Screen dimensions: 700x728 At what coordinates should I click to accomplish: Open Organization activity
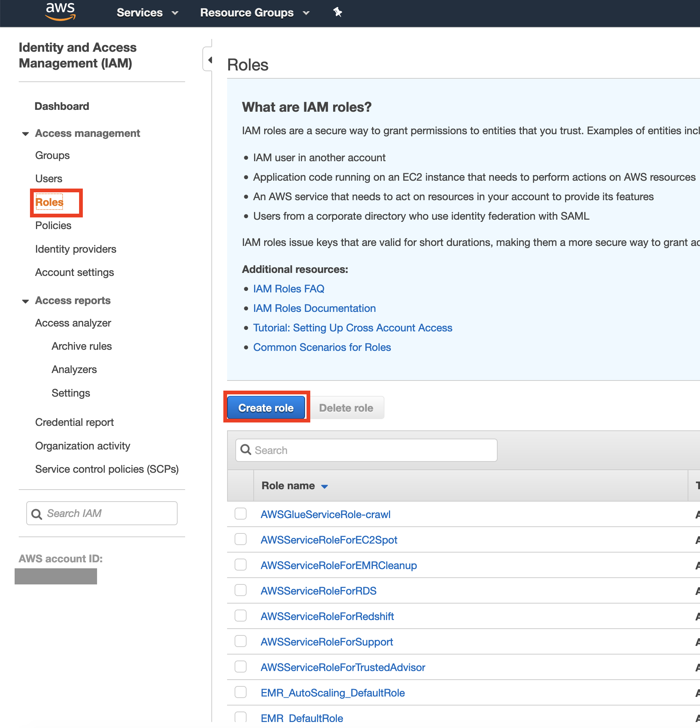tap(83, 446)
